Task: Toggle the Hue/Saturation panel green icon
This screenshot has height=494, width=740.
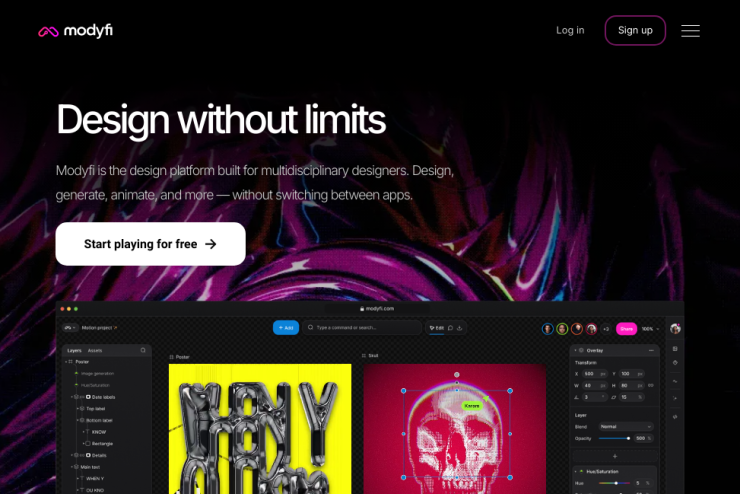Action: tap(581, 471)
